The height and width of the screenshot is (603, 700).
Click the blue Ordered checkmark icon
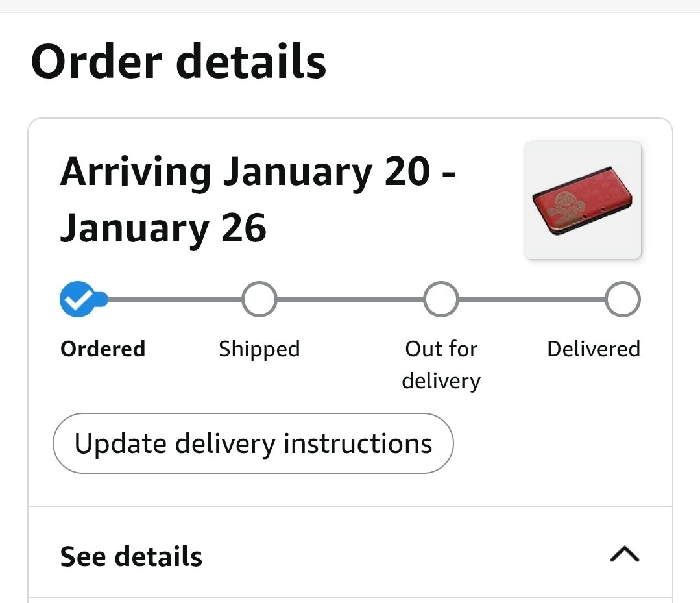point(77,299)
